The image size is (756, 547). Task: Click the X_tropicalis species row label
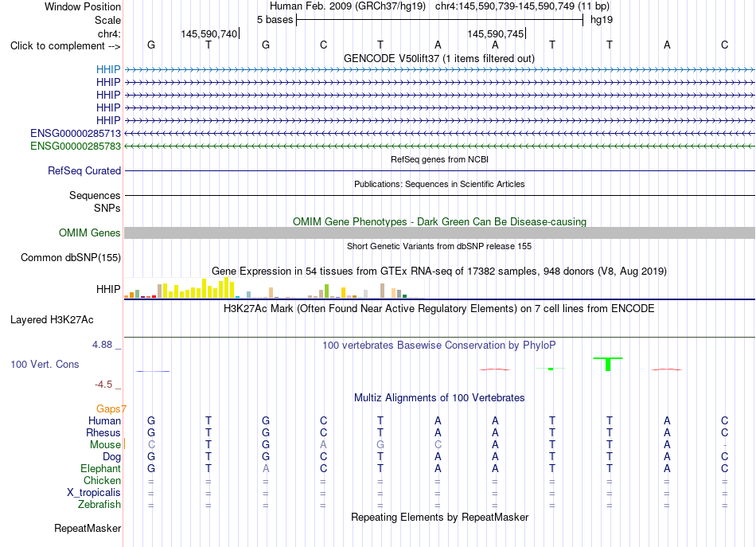click(94, 493)
